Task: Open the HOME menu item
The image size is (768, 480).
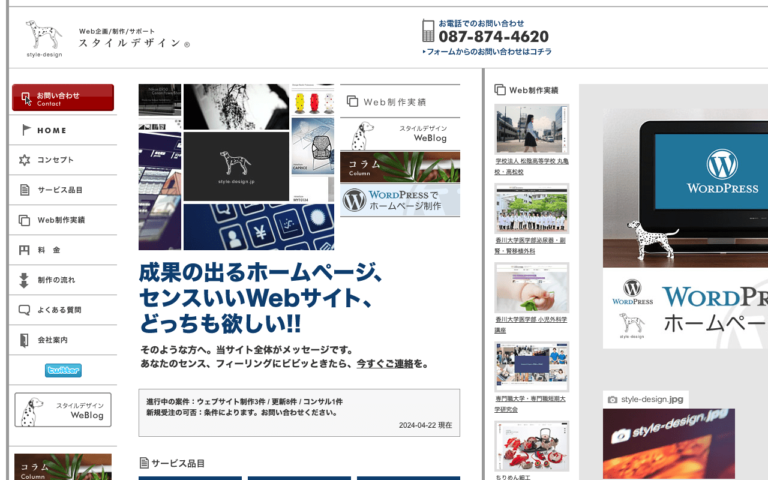Action: pyautogui.click(x=63, y=130)
